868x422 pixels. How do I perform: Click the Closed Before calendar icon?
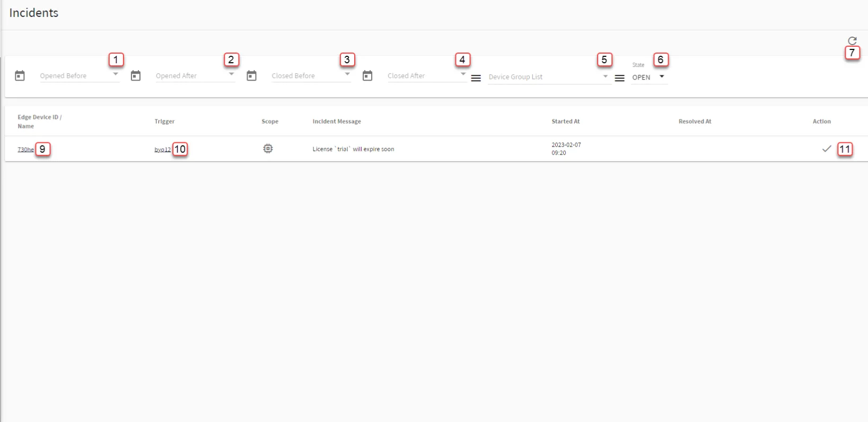[252, 76]
